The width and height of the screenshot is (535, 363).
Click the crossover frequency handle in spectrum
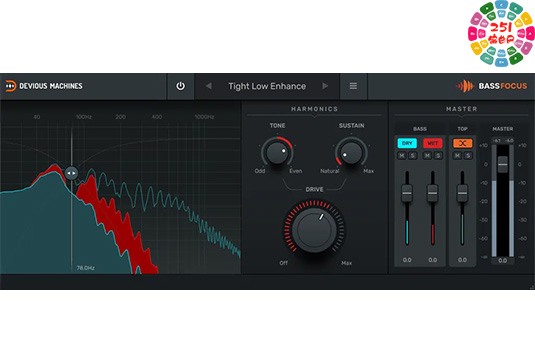tap(71, 173)
